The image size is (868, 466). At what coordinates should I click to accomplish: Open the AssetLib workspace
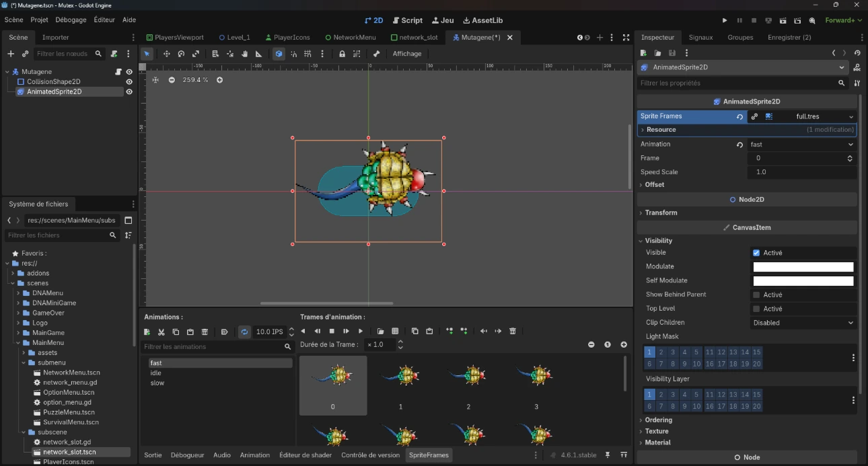pyautogui.click(x=483, y=20)
